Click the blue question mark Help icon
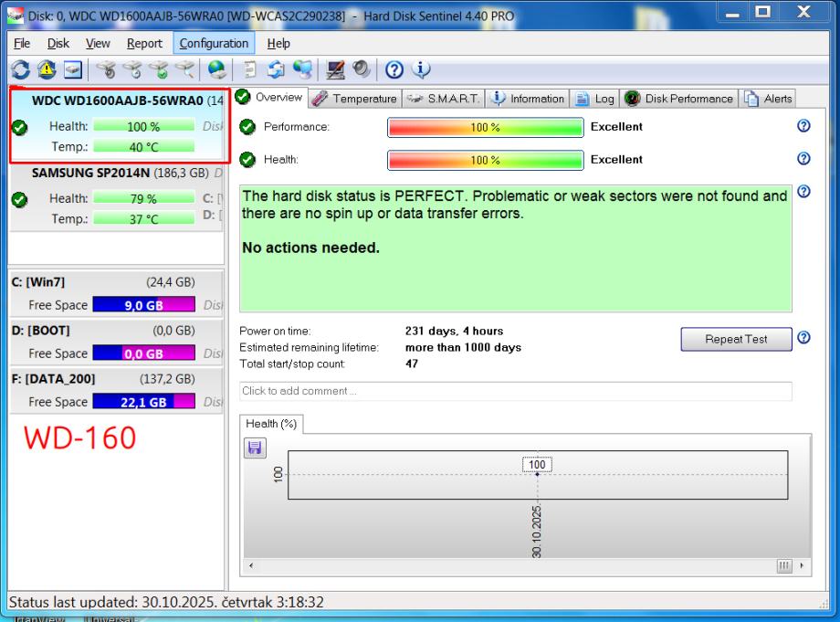840x622 pixels. click(394, 69)
